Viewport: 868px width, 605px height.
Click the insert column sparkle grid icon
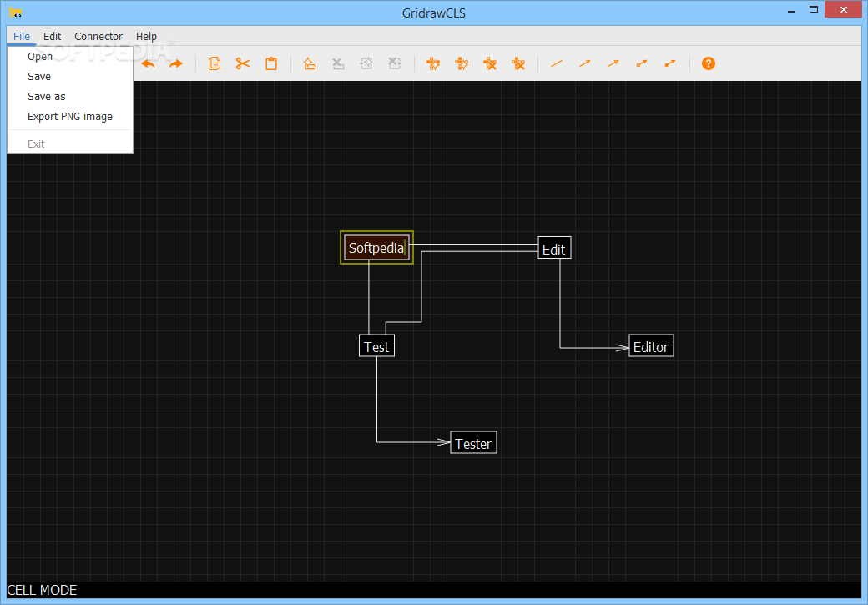pos(461,63)
